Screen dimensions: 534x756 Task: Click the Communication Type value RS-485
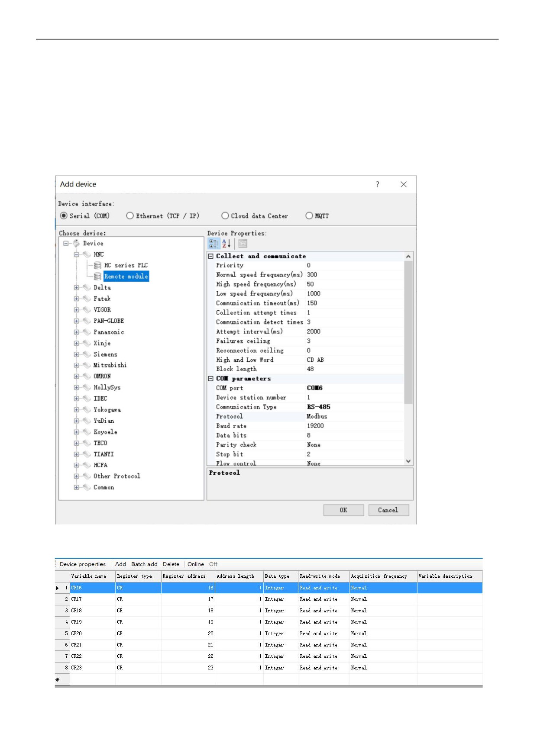(x=319, y=407)
